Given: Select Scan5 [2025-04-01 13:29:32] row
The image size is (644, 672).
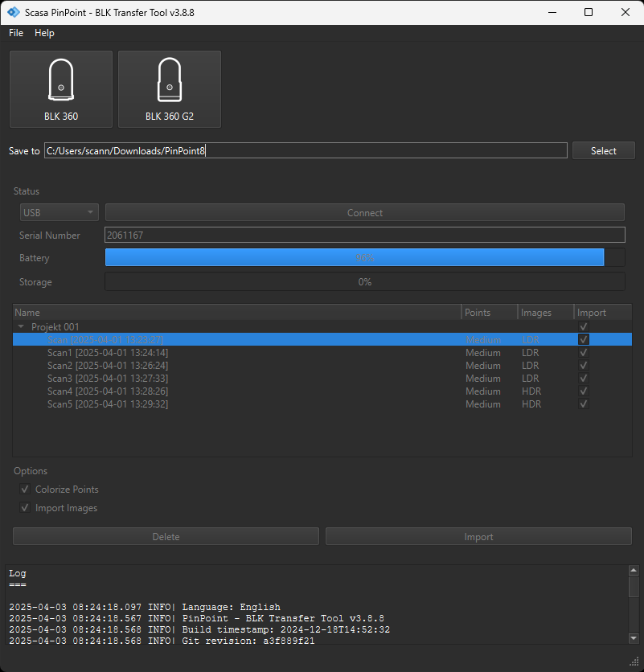Looking at the screenshot, I should (322, 404).
